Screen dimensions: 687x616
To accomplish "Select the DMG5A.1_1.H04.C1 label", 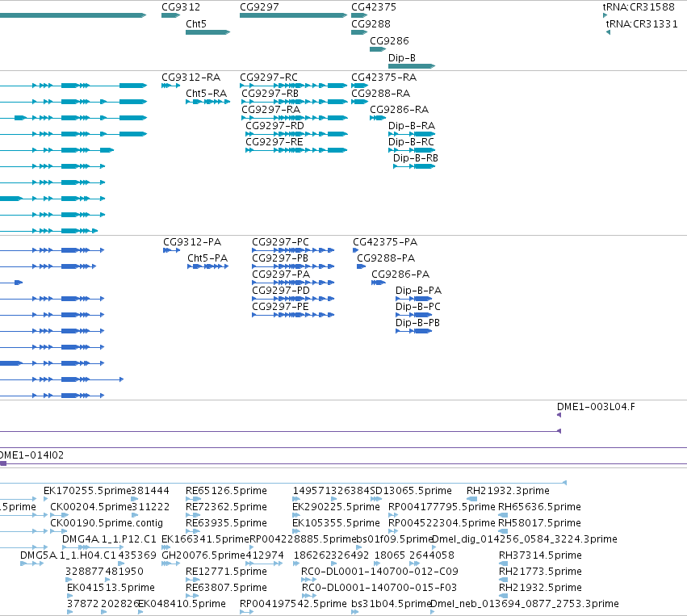I will pyautogui.click(x=68, y=555).
